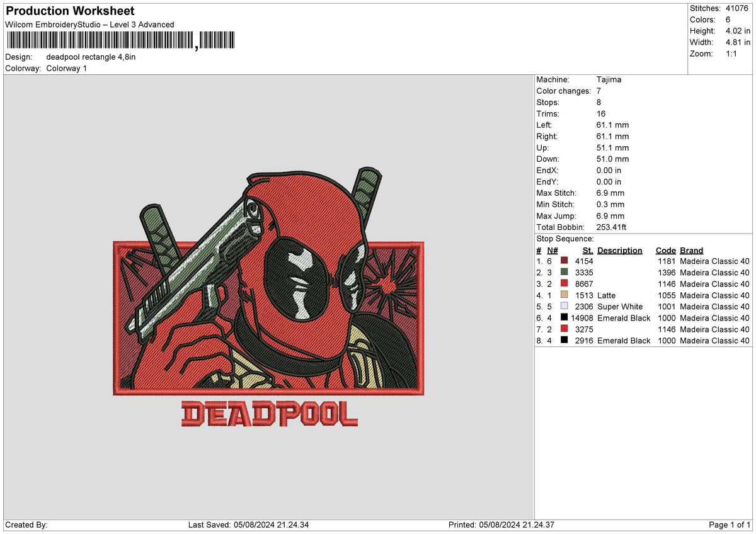Select the Super White swatch on row 5
Screen dimensions: 756x534
(565, 307)
